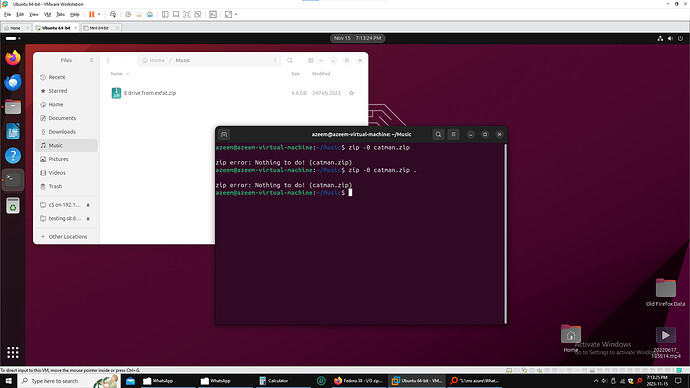
Task: Enter full screen mode in VMware toolbar
Action: tap(187, 15)
